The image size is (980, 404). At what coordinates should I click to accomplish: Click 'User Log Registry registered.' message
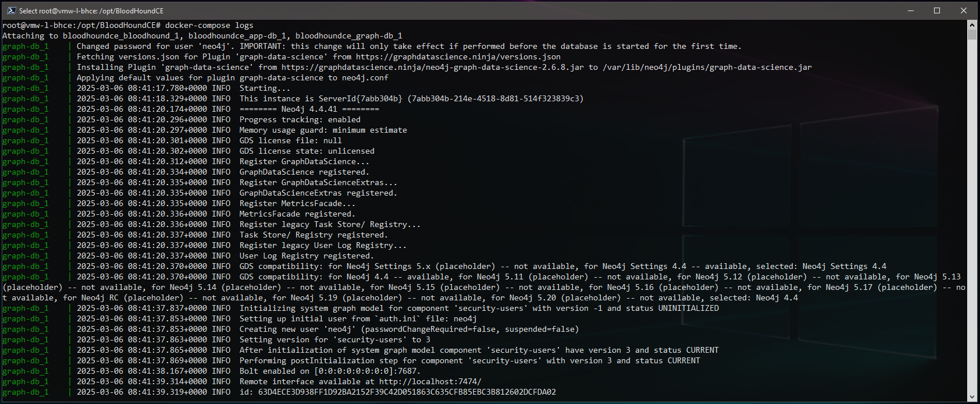(307, 256)
